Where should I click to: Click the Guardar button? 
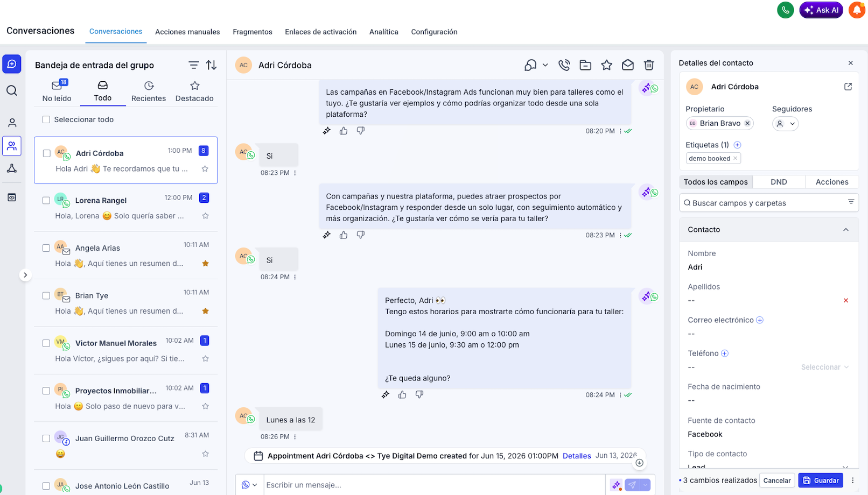821,480
